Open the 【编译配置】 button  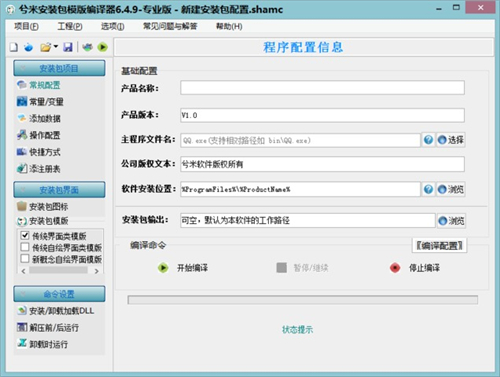tap(439, 246)
